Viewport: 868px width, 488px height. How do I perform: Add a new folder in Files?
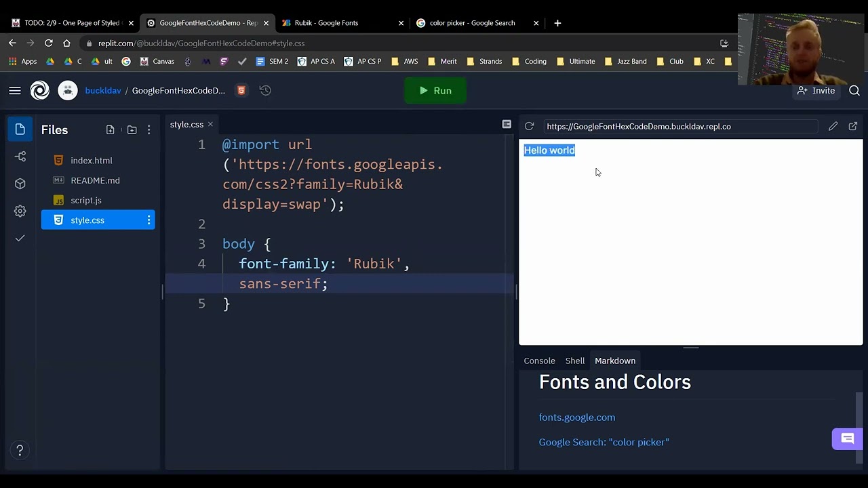(132, 129)
